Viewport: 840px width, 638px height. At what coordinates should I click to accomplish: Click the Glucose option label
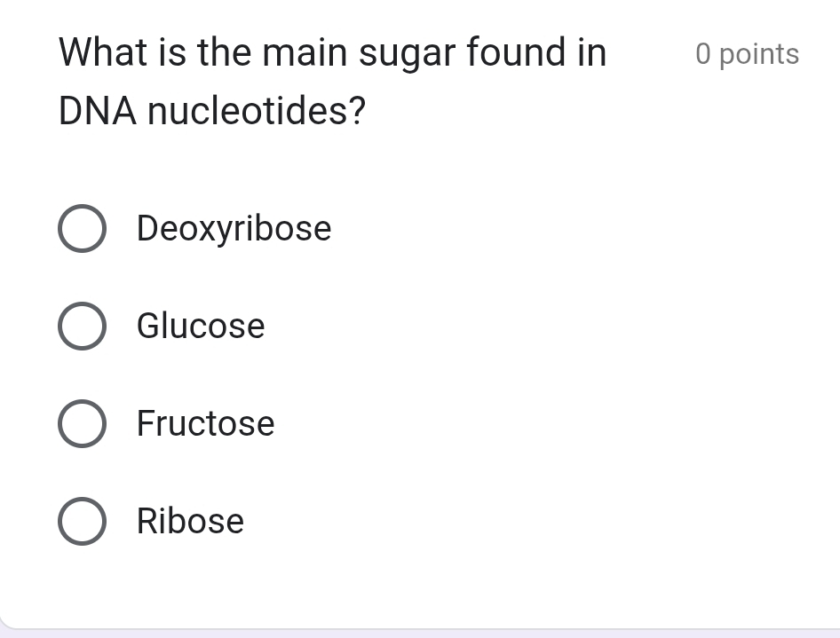pyautogui.click(x=200, y=326)
